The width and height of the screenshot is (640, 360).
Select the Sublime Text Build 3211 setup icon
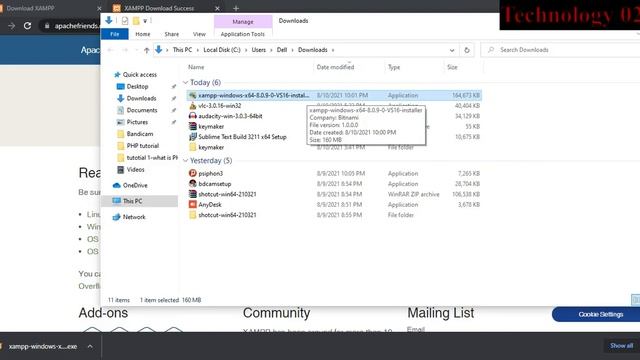pos(193,137)
